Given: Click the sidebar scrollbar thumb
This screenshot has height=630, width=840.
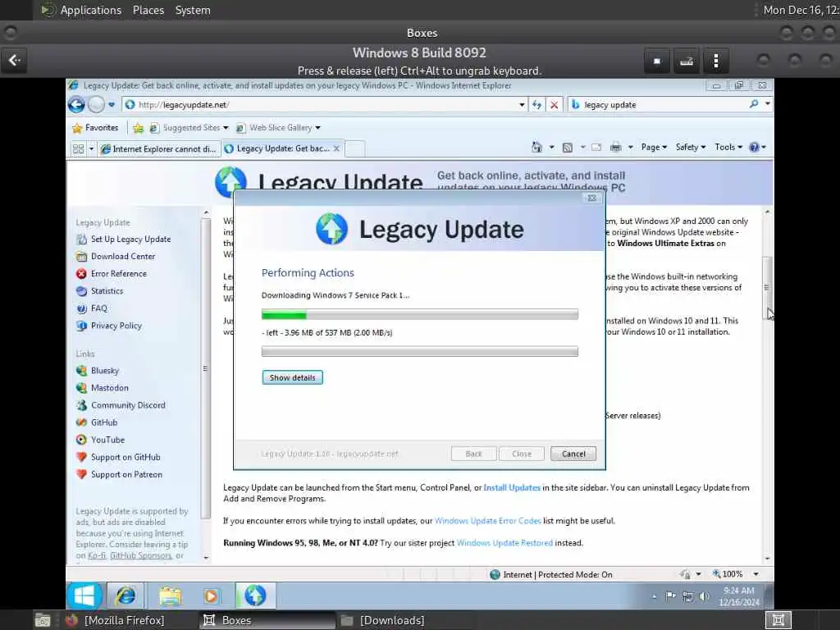Looking at the screenshot, I should click(x=205, y=368).
